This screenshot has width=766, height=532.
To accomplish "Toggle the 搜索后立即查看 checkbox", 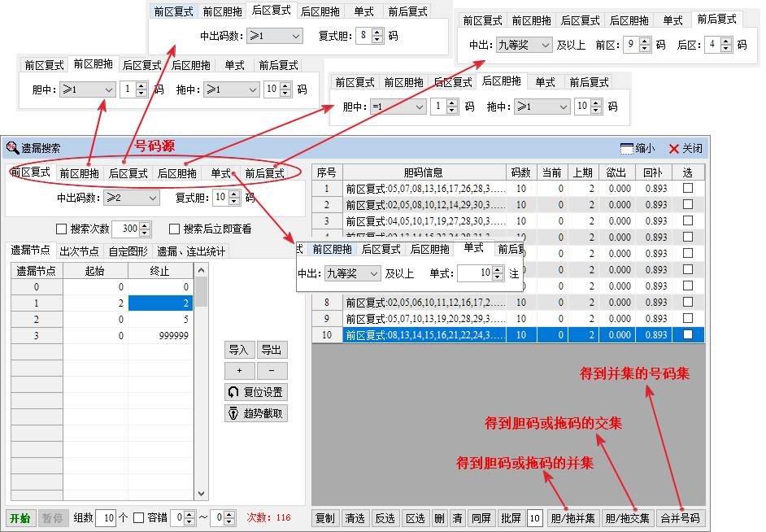I will [174, 229].
